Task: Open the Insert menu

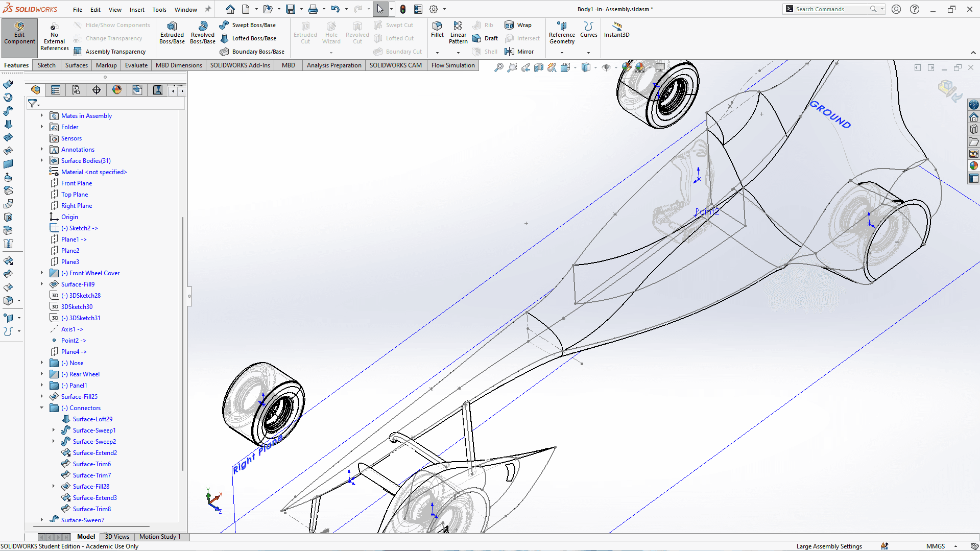Action: [137, 10]
